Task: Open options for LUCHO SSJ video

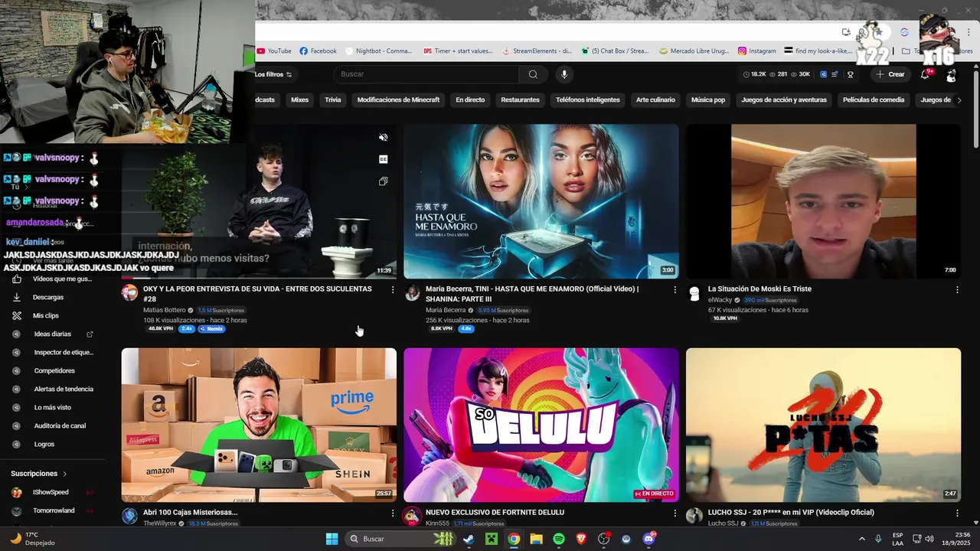Action: pos(957,514)
